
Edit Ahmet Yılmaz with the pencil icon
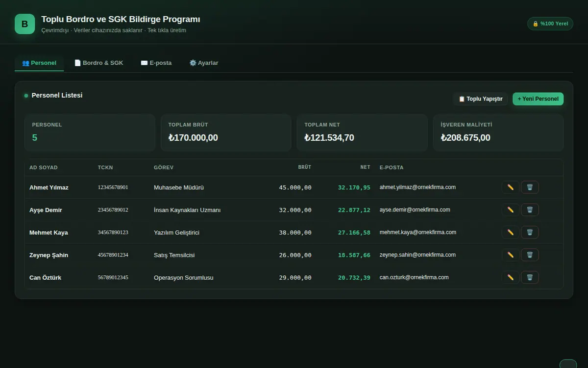point(510,187)
